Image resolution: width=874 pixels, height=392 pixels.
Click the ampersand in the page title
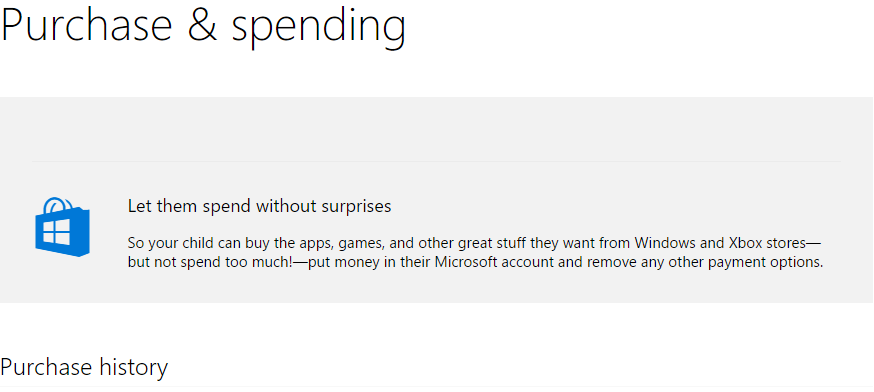coord(203,25)
